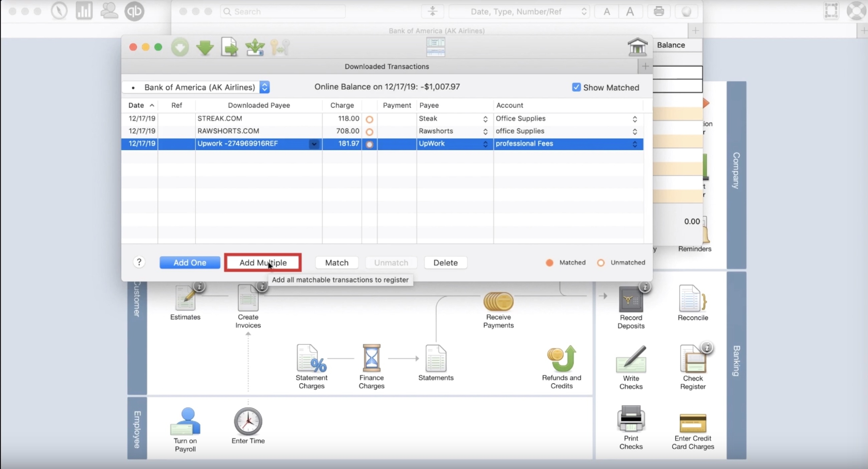The image size is (868, 469).
Task: Click the QuickBooks qb logo icon
Action: (134, 11)
